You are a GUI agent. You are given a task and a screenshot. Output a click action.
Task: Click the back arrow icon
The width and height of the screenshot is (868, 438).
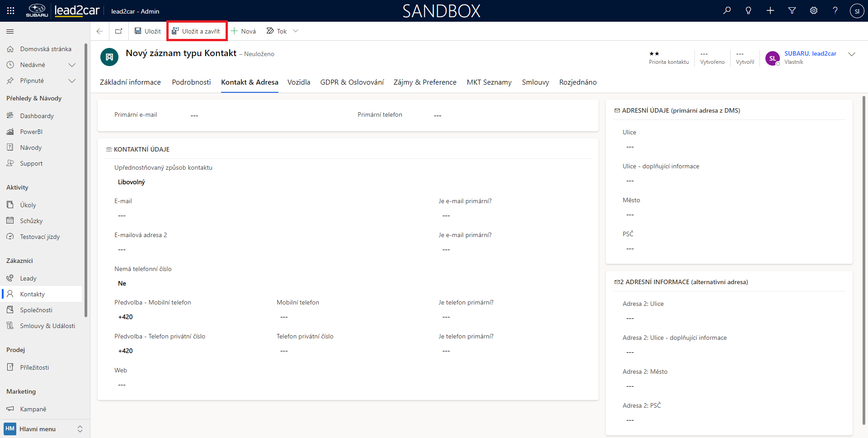100,31
